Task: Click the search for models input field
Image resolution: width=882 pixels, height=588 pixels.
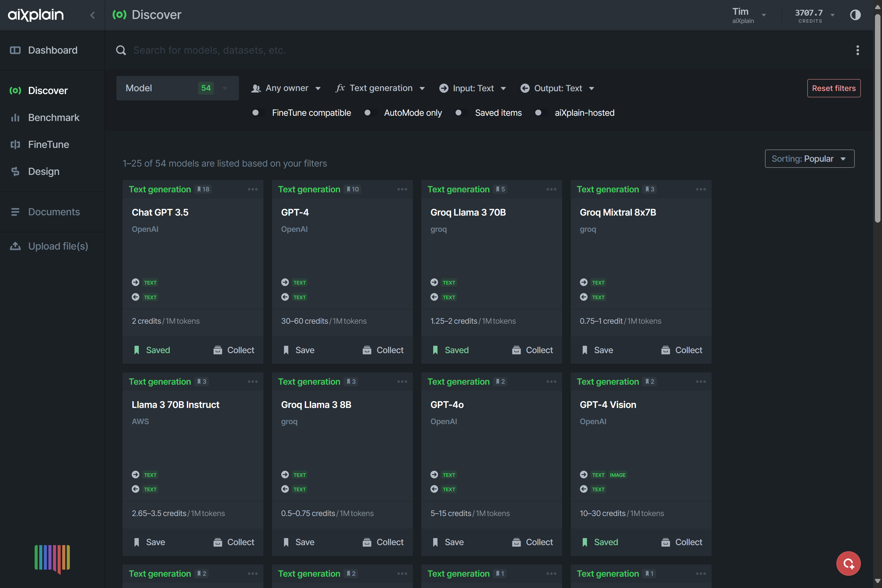Action: (488, 50)
